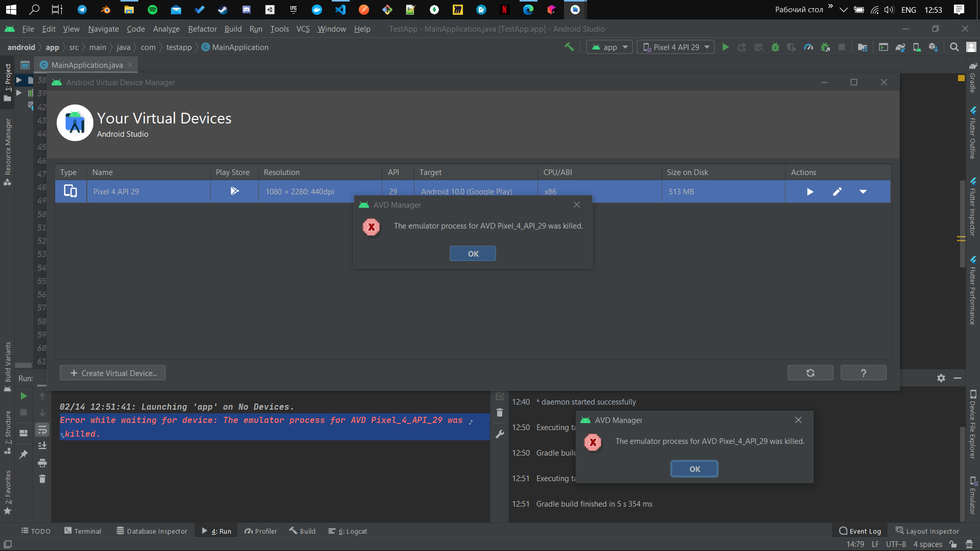Screen dimensions: 980x551
Task: Click the Search Everywhere magnifier icon
Action: pos(954,47)
